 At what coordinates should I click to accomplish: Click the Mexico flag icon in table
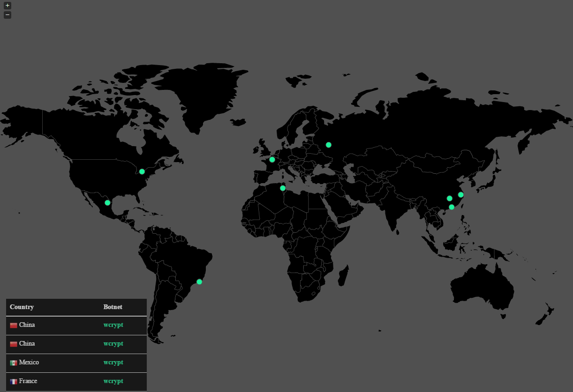pos(14,363)
